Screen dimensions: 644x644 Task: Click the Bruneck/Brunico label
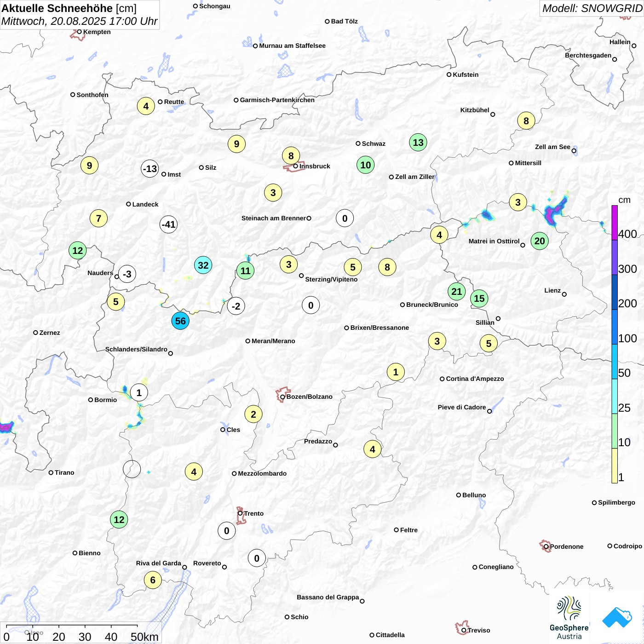point(432,305)
